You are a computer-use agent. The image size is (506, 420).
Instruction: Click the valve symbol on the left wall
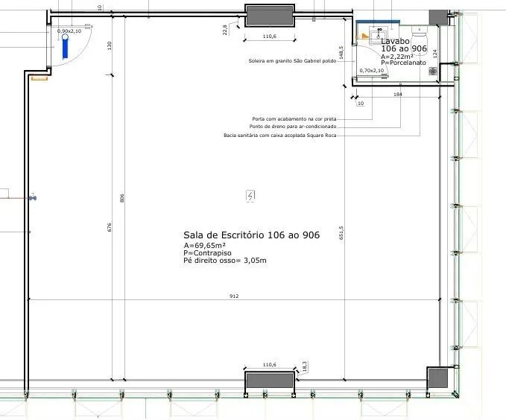pos(33,197)
